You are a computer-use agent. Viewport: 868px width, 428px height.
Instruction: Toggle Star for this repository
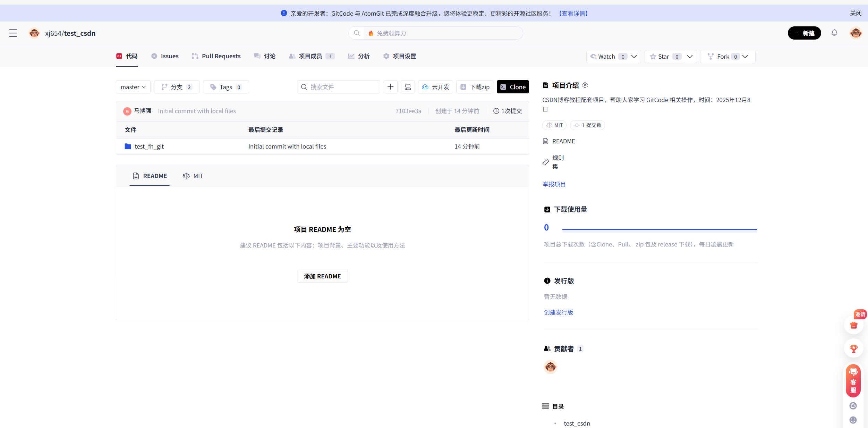(x=663, y=57)
